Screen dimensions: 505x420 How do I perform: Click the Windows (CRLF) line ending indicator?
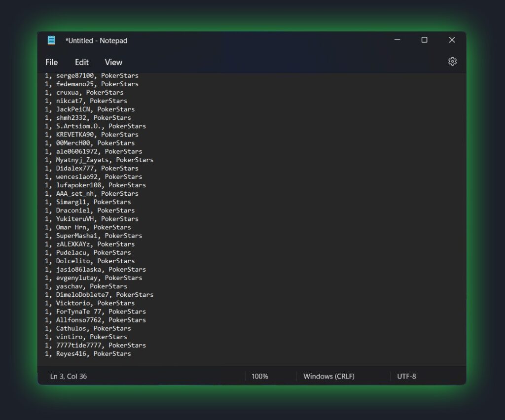[328, 376]
